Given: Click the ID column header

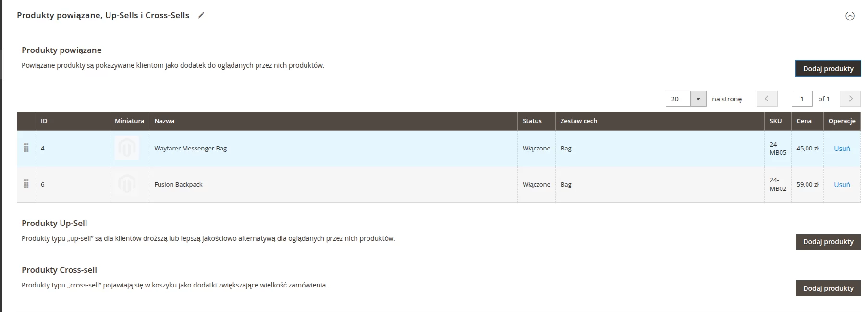Looking at the screenshot, I should (x=44, y=121).
